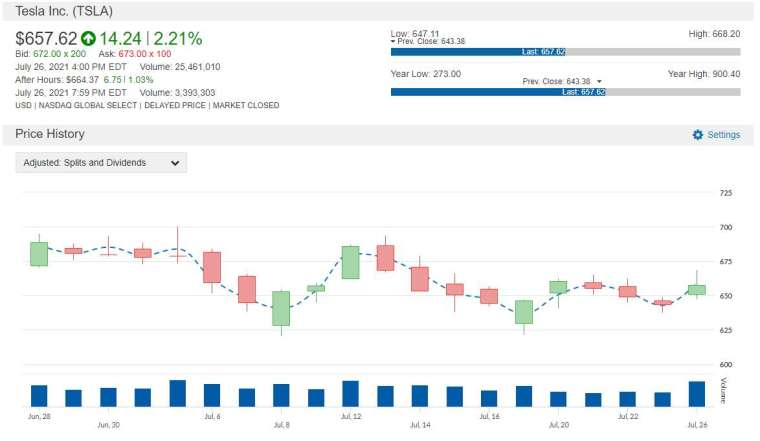This screenshot has height=441, width=760.
Task: Click the Jun 28 volume bar
Action: [x=39, y=396]
